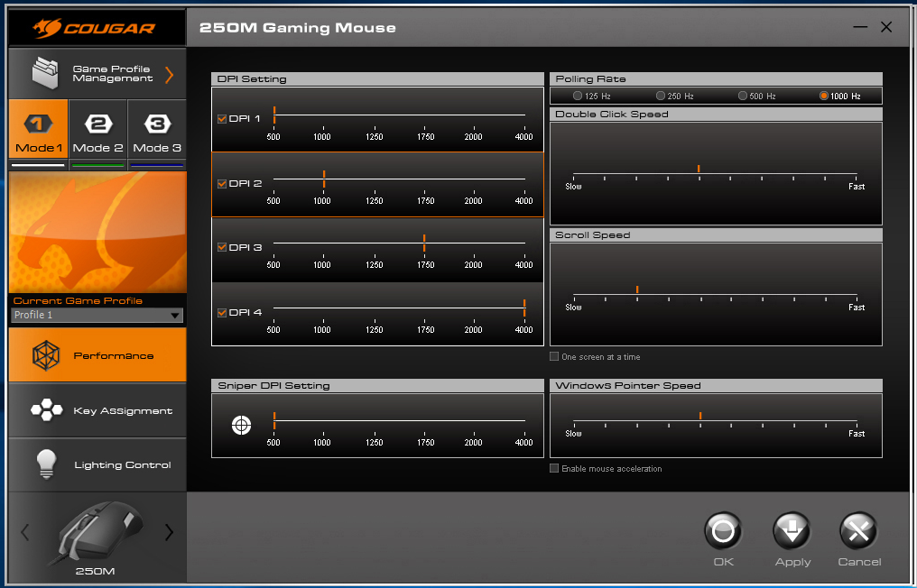Switch to Mode 1 tab label
This screenshot has height=588, width=917.
pos(39,148)
